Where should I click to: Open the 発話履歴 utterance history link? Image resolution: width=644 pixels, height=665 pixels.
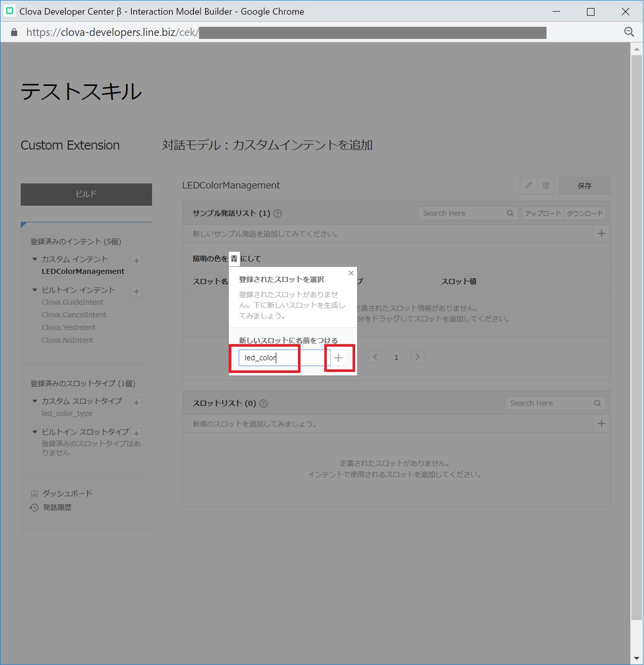57,507
